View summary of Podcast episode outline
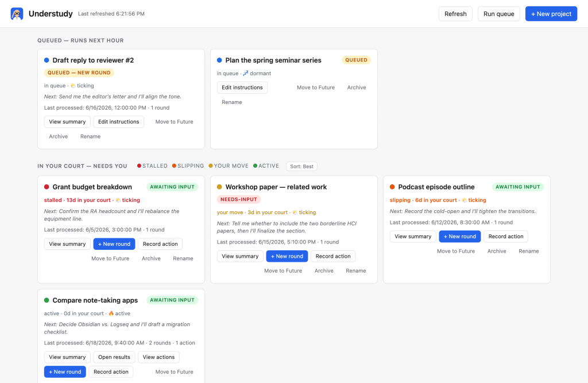This screenshot has width=588, height=383. [413, 237]
